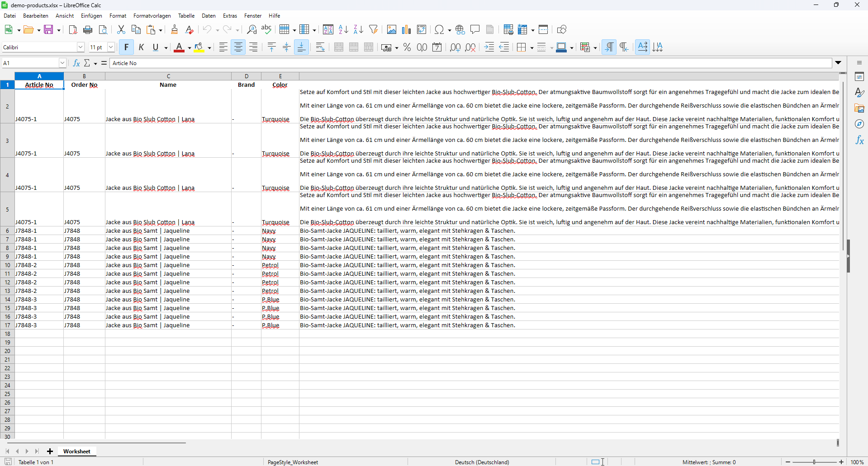Export directly as PDF icon
The height and width of the screenshot is (466, 868).
(73, 30)
